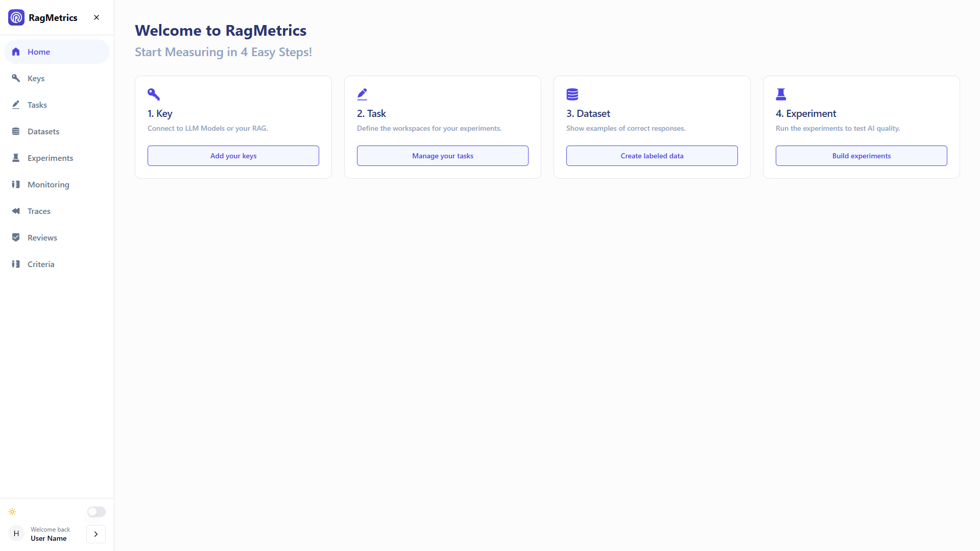Click Create labeled data
This screenshot has height=551, width=980.
pyautogui.click(x=652, y=155)
